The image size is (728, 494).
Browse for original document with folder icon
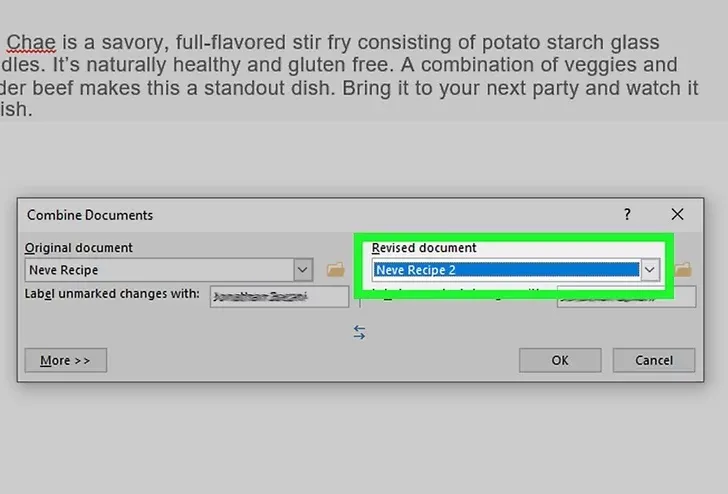tap(335, 269)
